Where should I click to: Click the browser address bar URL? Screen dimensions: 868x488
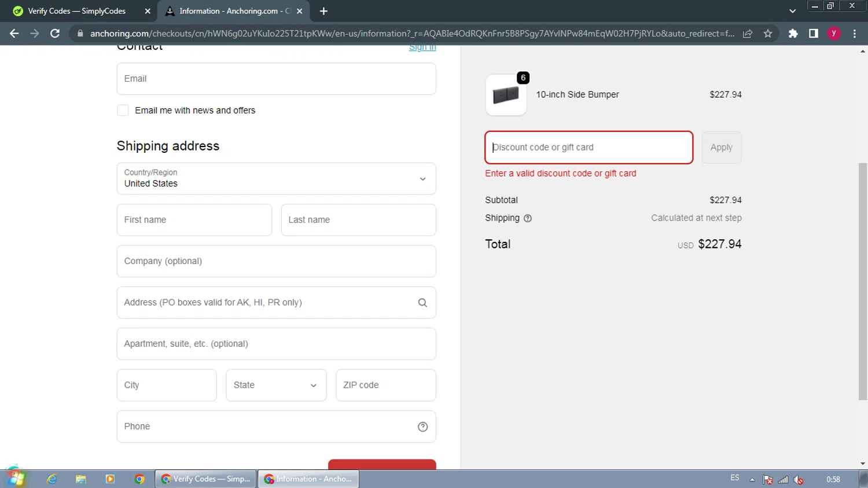click(x=412, y=34)
